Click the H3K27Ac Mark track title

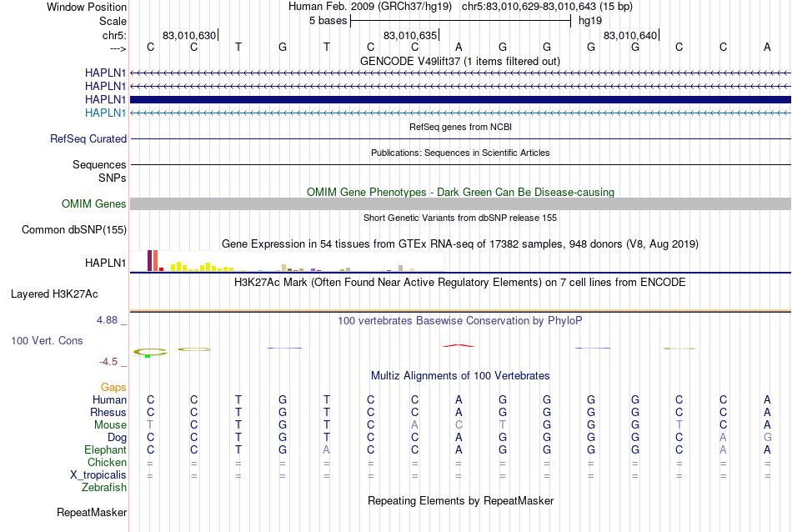tap(460, 282)
